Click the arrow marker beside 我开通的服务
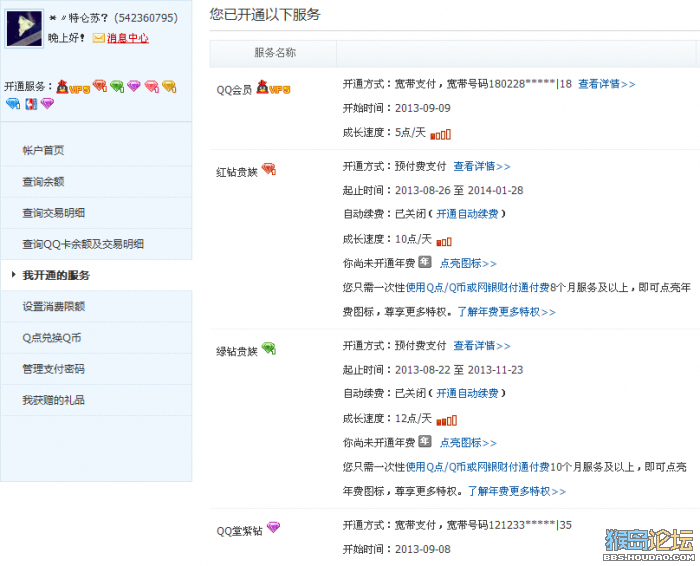This screenshot has height=566, width=700. (x=14, y=275)
